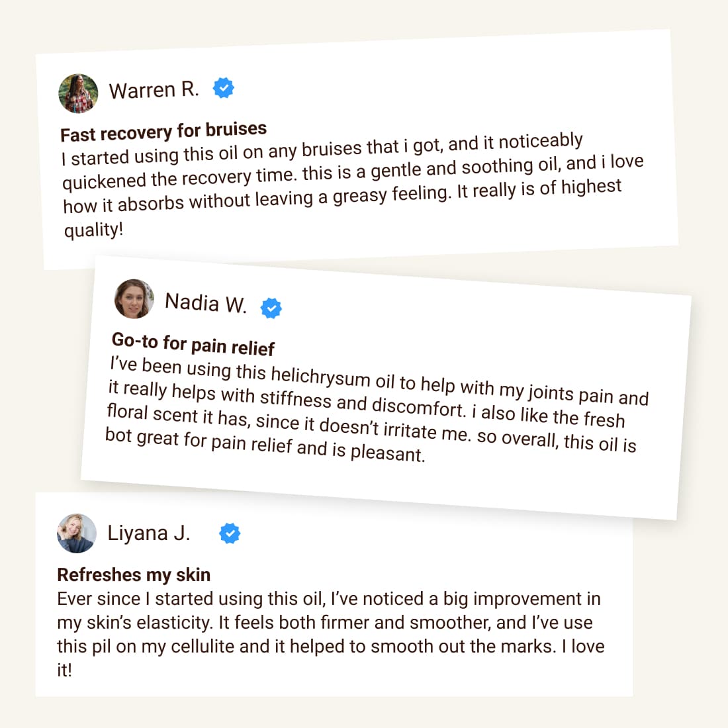Image resolution: width=728 pixels, height=728 pixels.
Task: Select the "Go-to for pain relief" heading
Action: (x=193, y=343)
